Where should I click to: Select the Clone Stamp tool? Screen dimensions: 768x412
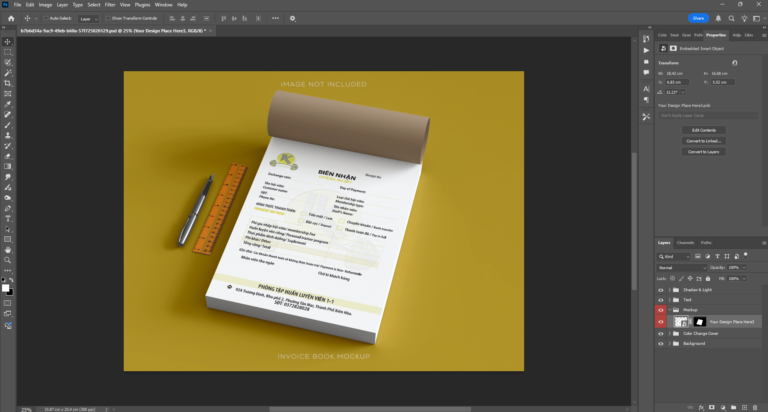point(7,135)
